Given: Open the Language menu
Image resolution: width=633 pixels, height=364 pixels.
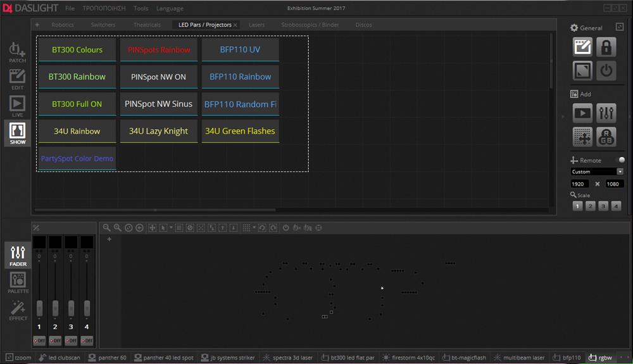Looking at the screenshot, I should pyautogui.click(x=170, y=8).
